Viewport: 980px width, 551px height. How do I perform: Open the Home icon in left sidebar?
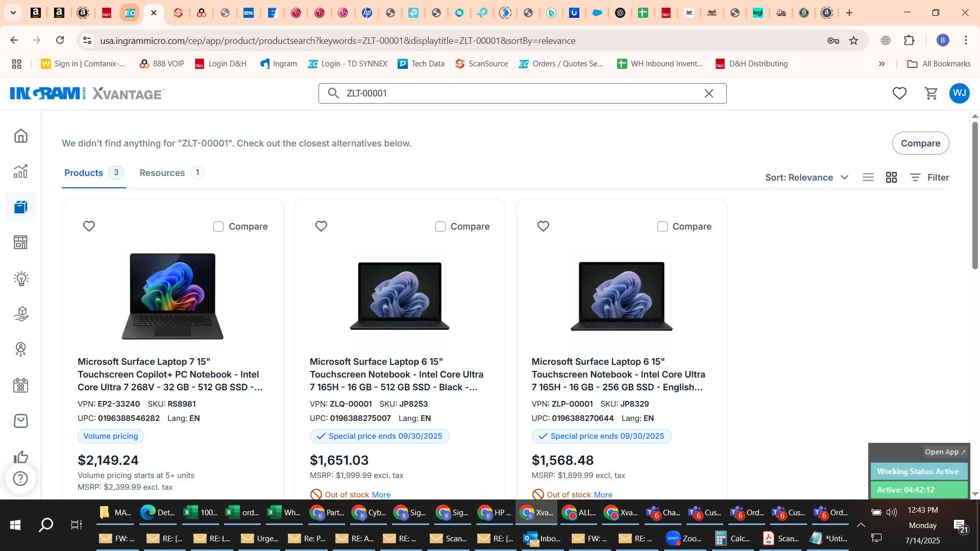pos(20,136)
